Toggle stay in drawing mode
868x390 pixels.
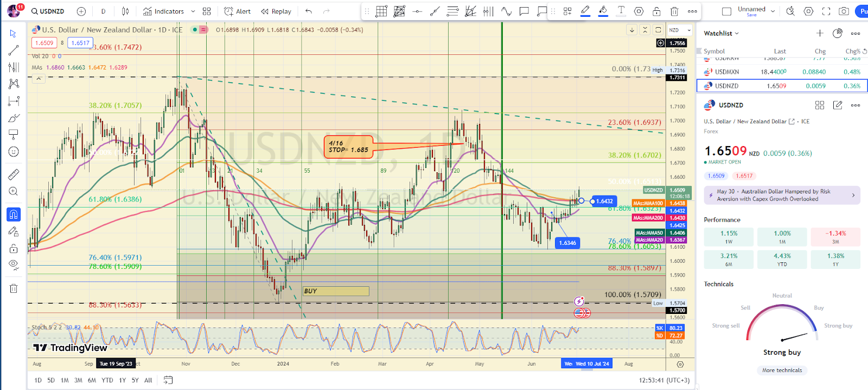[14, 231]
